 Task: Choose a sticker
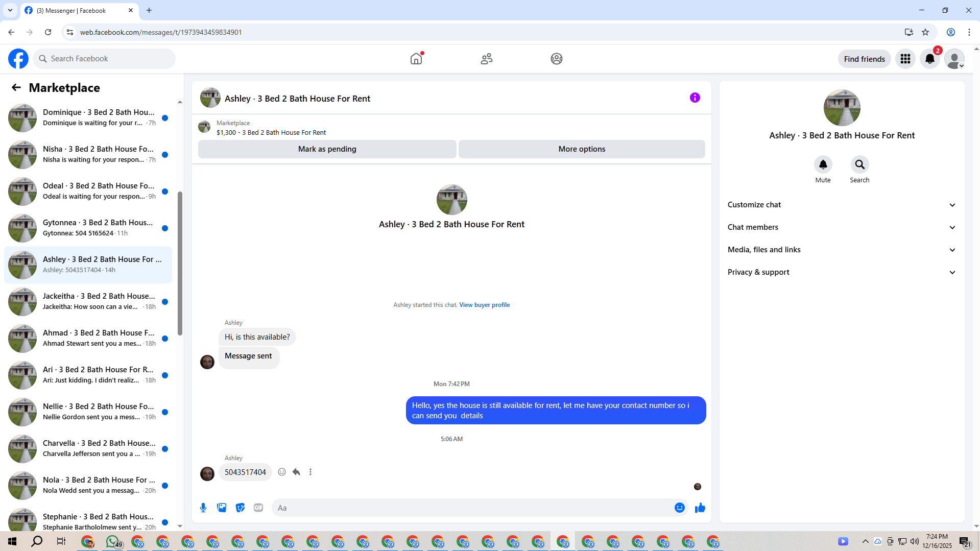coord(240,508)
